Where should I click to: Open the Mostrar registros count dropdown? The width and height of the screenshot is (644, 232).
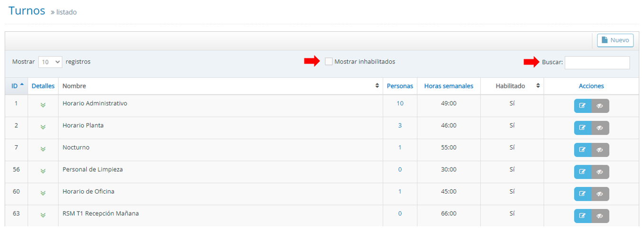coord(50,62)
